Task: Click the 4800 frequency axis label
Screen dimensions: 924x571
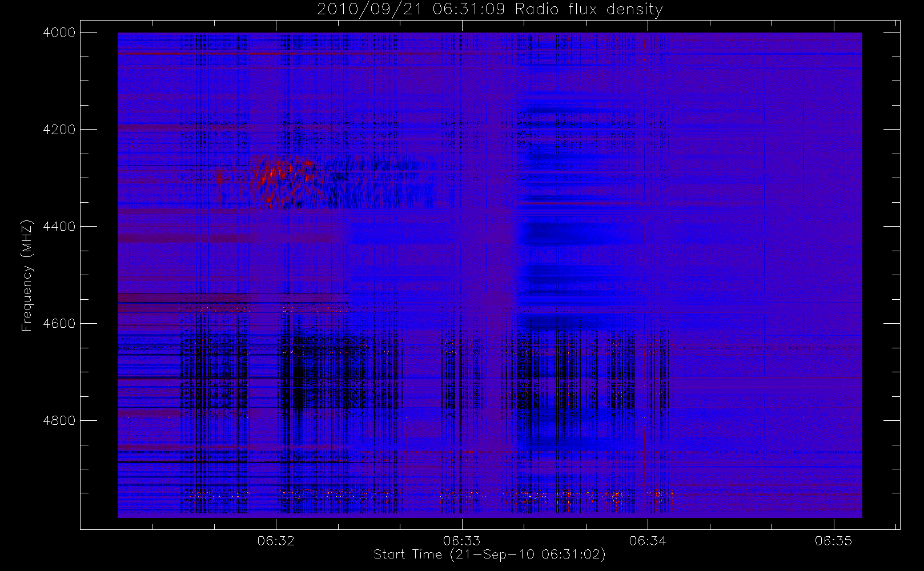Action: [59, 421]
